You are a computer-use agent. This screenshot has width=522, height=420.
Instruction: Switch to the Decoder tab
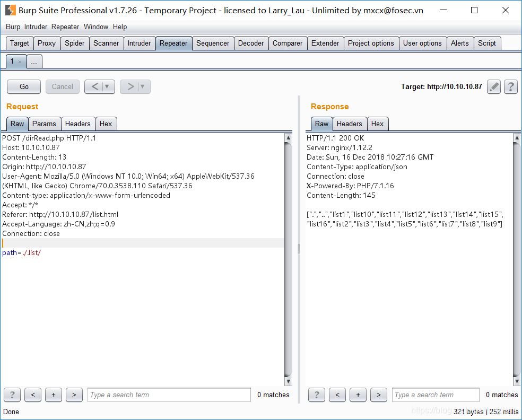pyautogui.click(x=251, y=43)
